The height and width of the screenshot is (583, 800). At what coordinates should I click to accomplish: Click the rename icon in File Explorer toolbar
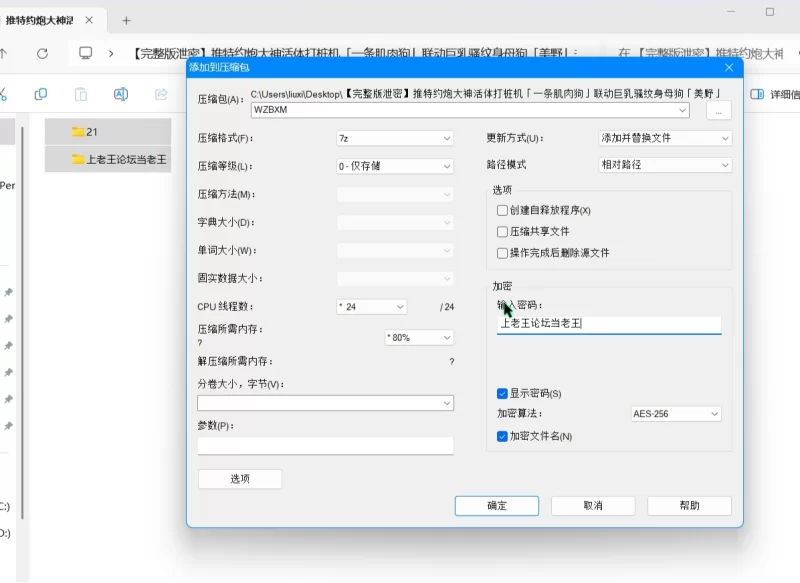[121, 94]
